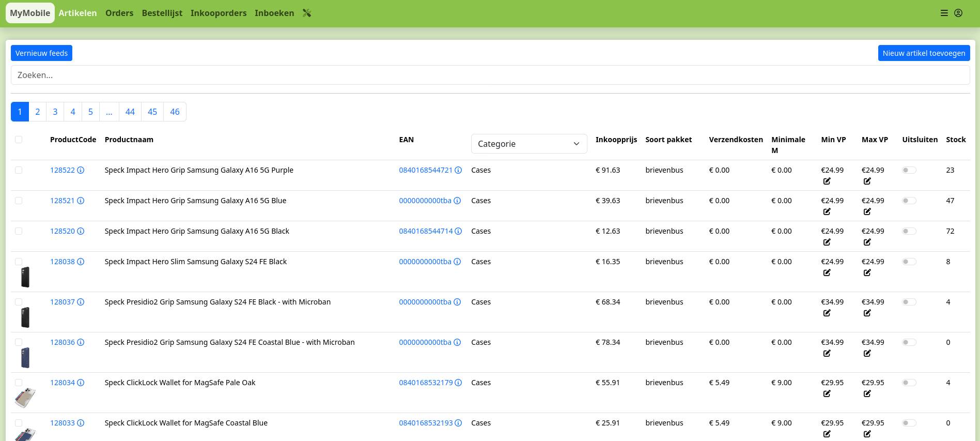
Task: Click the Zoeken search field
Action: [490, 75]
